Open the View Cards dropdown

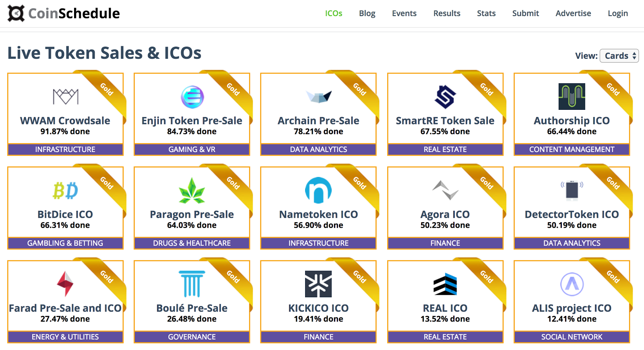point(619,56)
